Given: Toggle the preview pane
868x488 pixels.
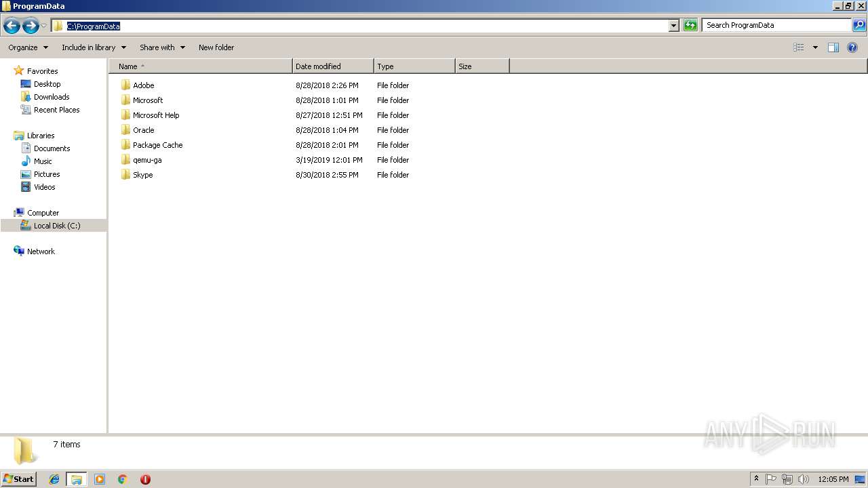Looking at the screenshot, I should pos(833,47).
